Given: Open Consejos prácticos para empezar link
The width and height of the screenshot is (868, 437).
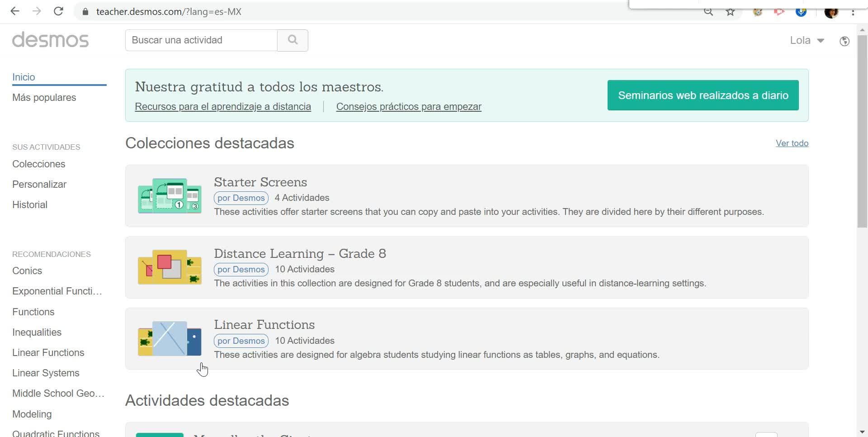Looking at the screenshot, I should 409,107.
